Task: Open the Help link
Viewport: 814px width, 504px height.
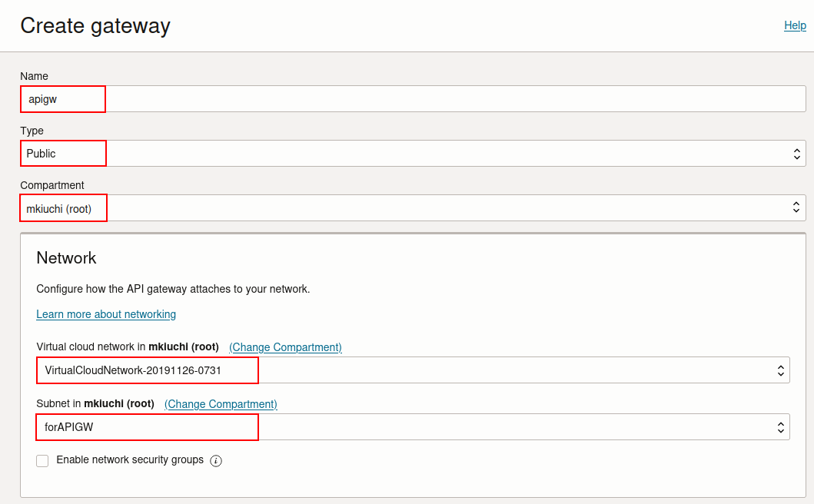Action: [x=795, y=25]
